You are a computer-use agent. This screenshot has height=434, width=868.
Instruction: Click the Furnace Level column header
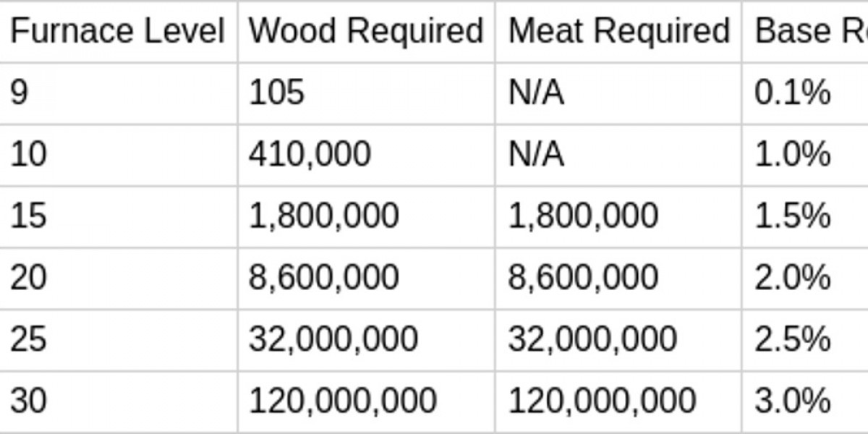[118, 31]
